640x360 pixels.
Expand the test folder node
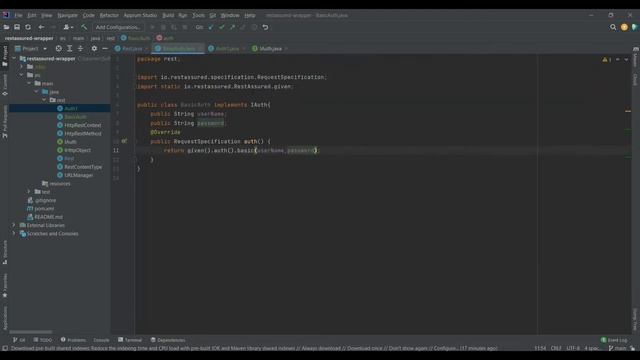[29, 191]
